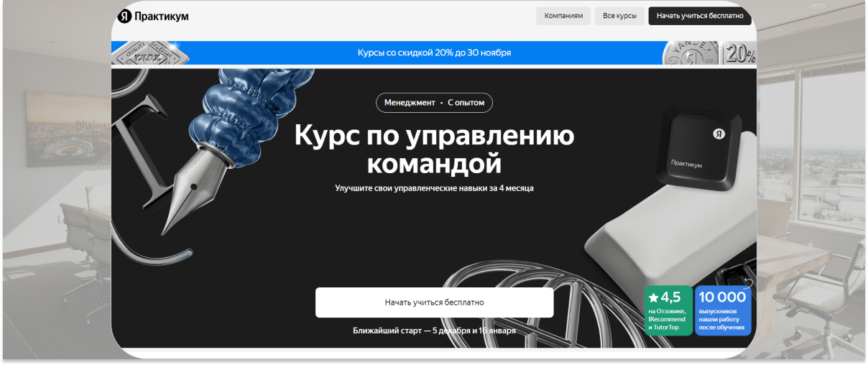
Task: Open the Компаниям header button
Action: (x=563, y=16)
